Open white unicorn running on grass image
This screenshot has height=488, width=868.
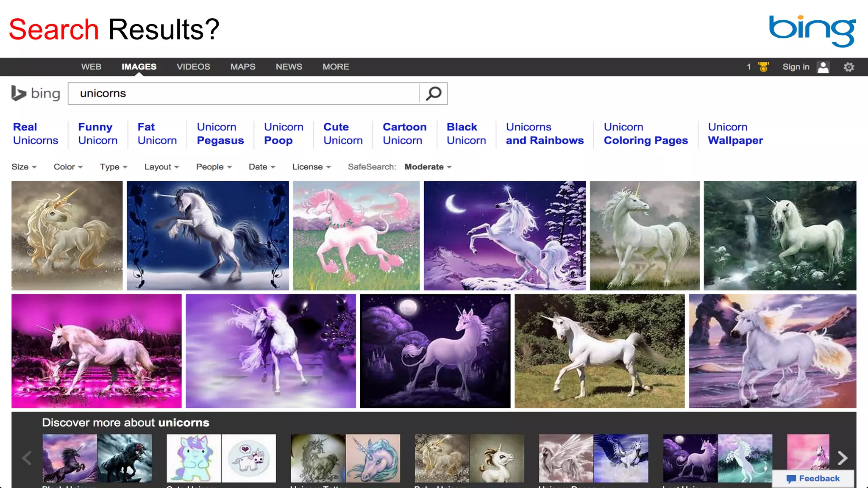pyautogui.click(x=600, y=351)
